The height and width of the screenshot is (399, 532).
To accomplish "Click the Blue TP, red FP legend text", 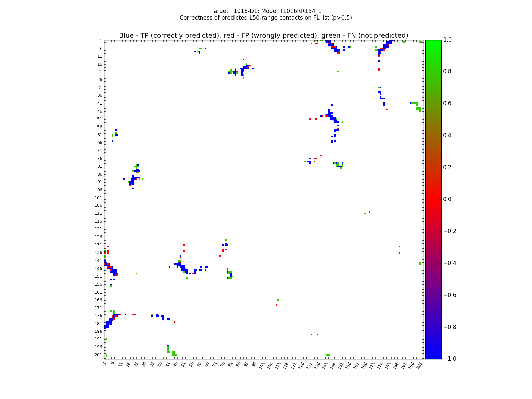I will point(263,36).
